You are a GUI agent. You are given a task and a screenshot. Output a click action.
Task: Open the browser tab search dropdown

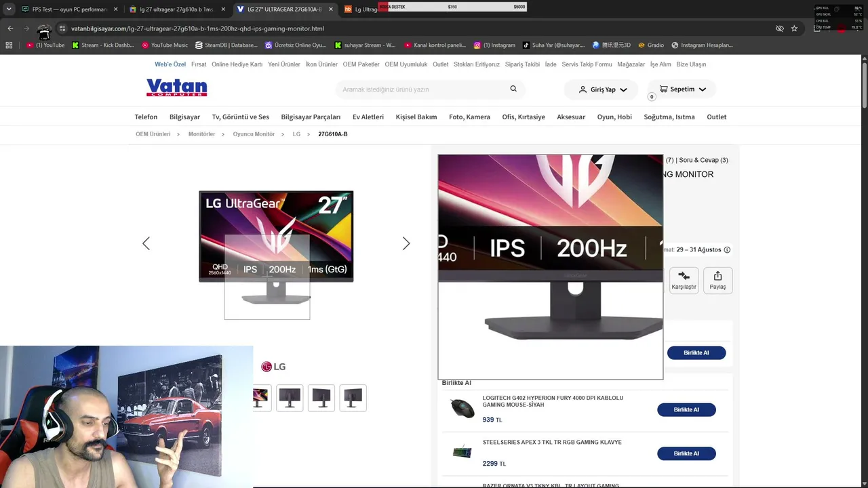pos(9,9)
